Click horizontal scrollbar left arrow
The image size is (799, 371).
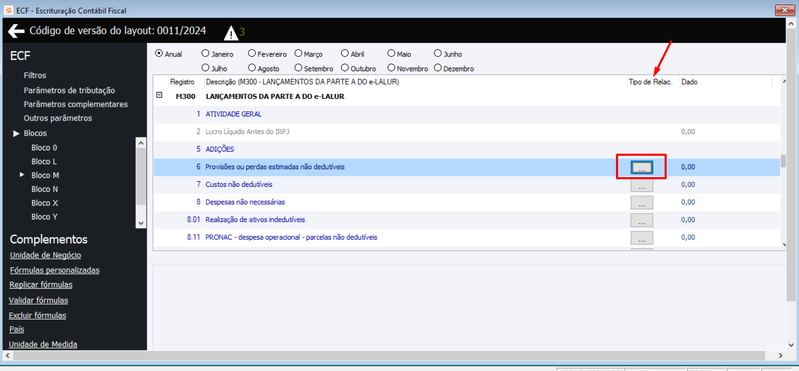click(x=8, y=355)
